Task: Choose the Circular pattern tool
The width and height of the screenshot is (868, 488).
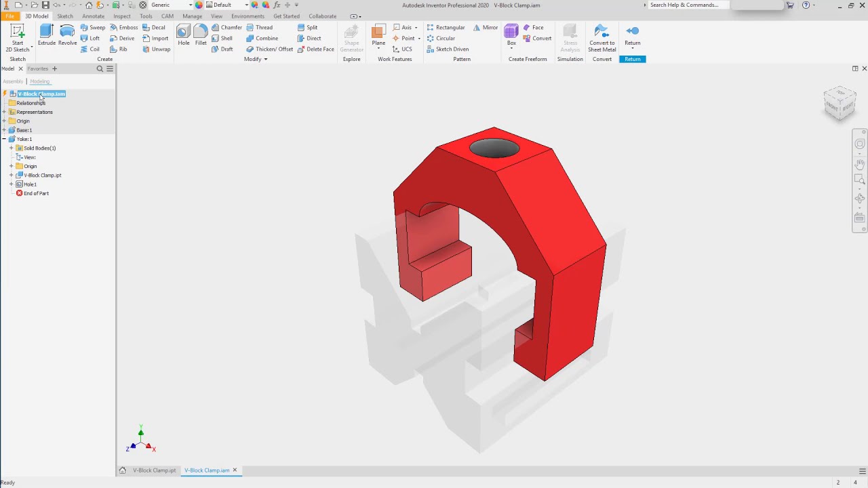Action: point(441,39)
